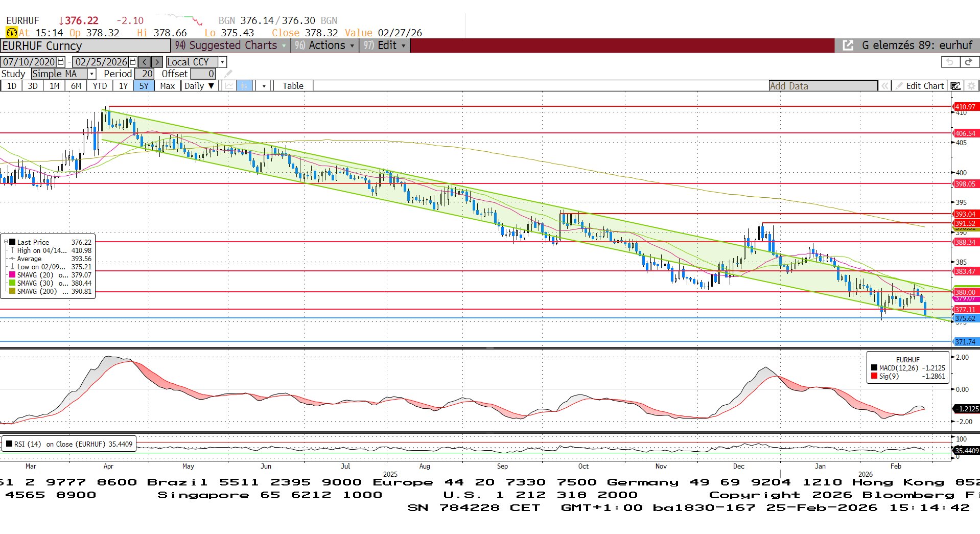Image resolution: width=980 pixels, height=534 pixels.
Task: Click the next date range arrow
Action: 157,62
